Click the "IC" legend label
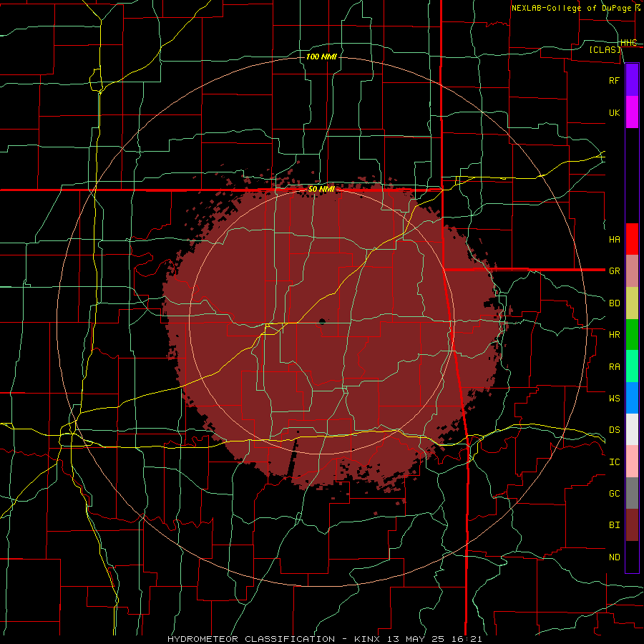The height and width of the screenshot is (644, 644). (x=615, y=462)
